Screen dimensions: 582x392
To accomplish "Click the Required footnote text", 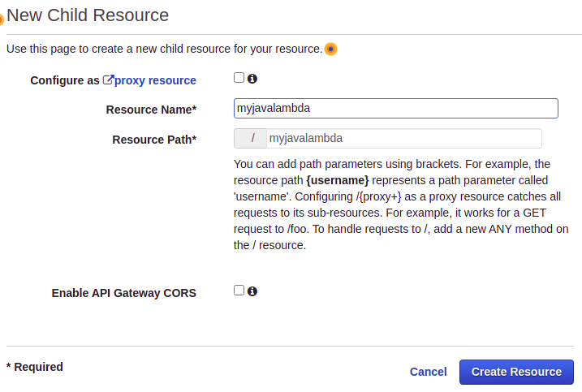I will tap(35, 367).
